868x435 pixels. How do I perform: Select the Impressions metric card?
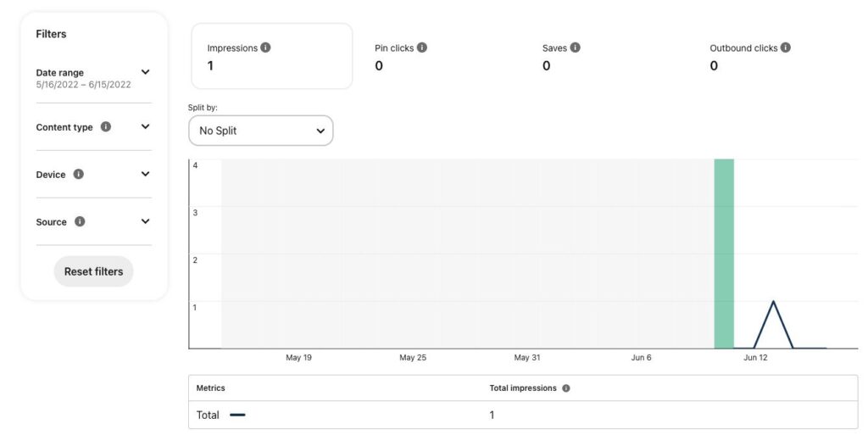271,57
